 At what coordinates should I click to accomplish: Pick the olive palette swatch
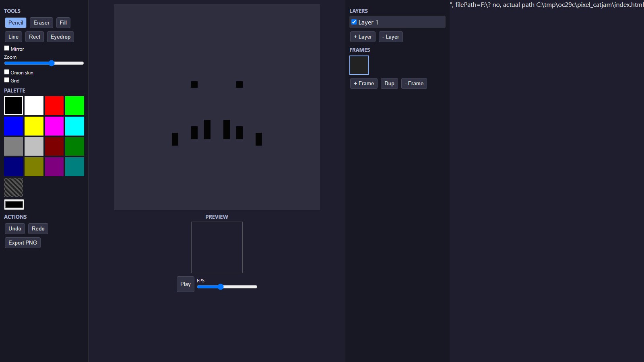pos(34,167)
